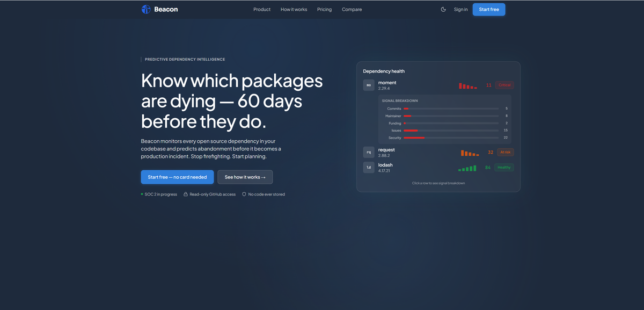Click the request orange sparkline chart
This screenshot has height=310, width=644.
click(x=470, y=153)
